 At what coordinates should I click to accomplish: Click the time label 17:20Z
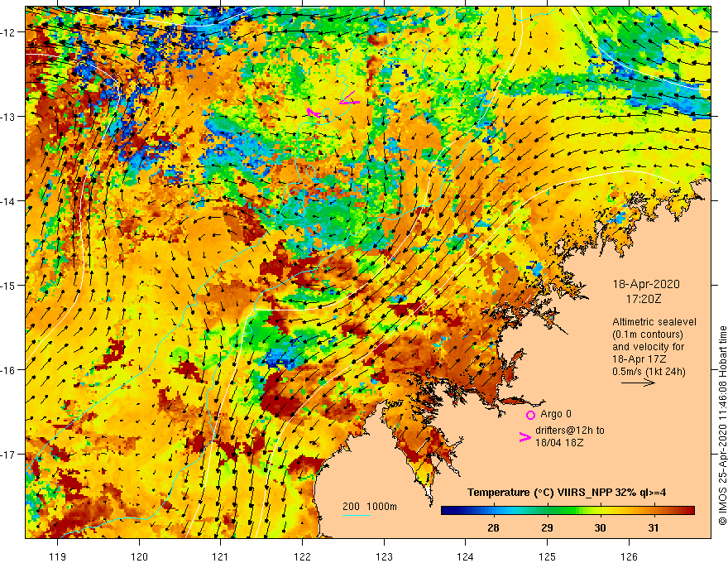click(x=644, y=299)
